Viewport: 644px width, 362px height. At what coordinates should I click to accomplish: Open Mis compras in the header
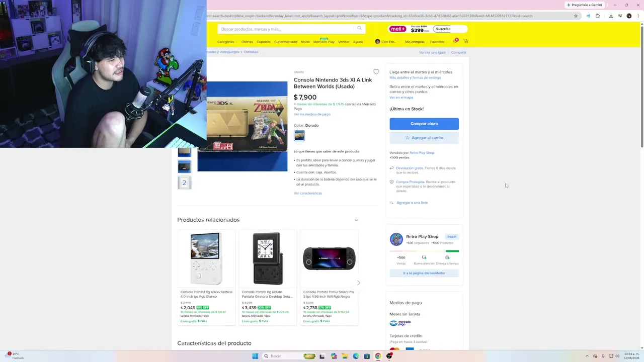click(415, 42)
